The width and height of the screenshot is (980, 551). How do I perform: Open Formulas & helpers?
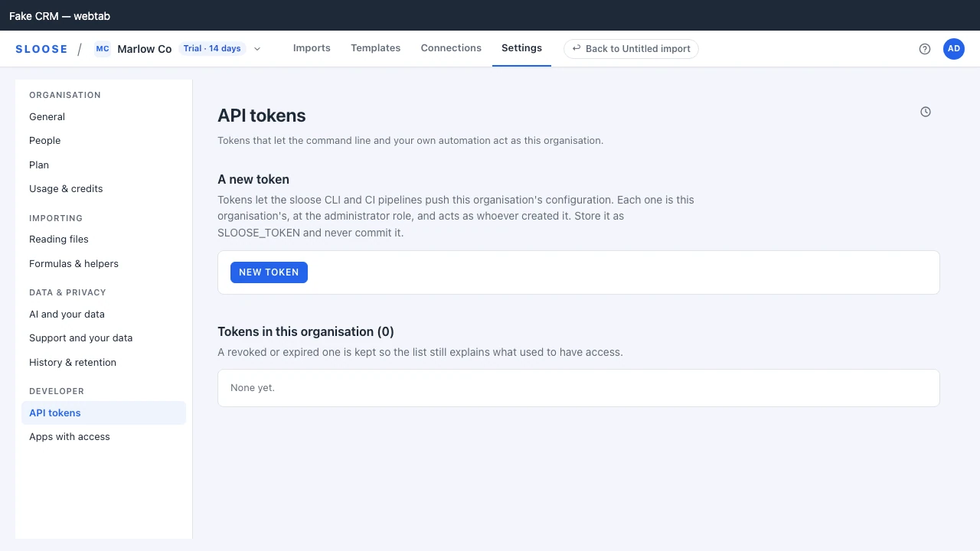(103, 264)
